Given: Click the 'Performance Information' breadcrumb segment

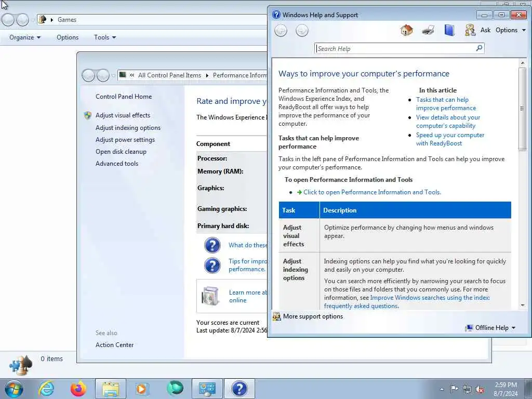Looking at the screenshot, I should (240, 75).
